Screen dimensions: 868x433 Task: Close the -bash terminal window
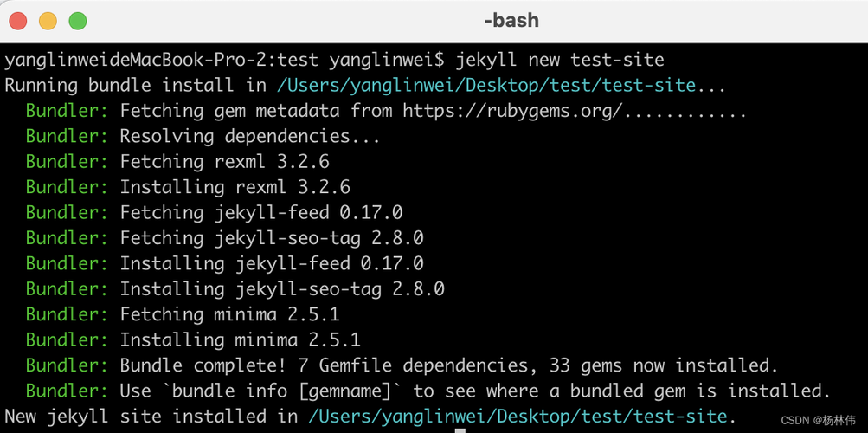(18, 21)
